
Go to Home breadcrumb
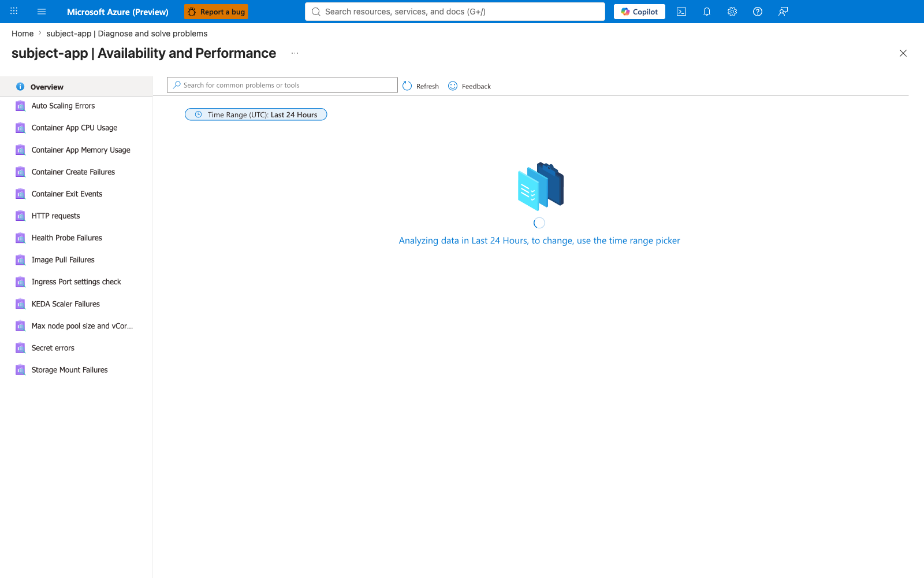click(x=23, y=34)
